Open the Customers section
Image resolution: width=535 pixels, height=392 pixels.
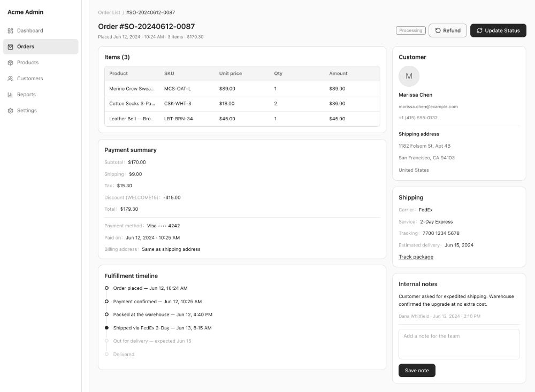(41, 79)
